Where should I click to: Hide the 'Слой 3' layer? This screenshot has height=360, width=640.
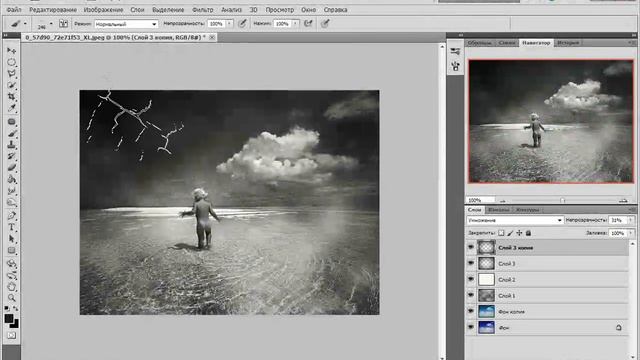(471, 263)
